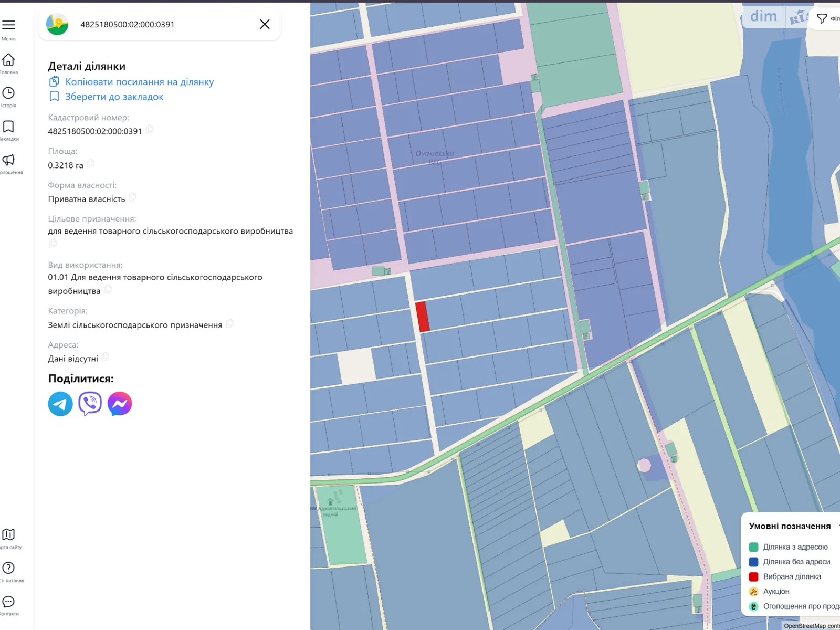This screenshot has width=840, height=630.
Task: Click Копіювати посилання на ділянку link
Action: tap(139, 81)
